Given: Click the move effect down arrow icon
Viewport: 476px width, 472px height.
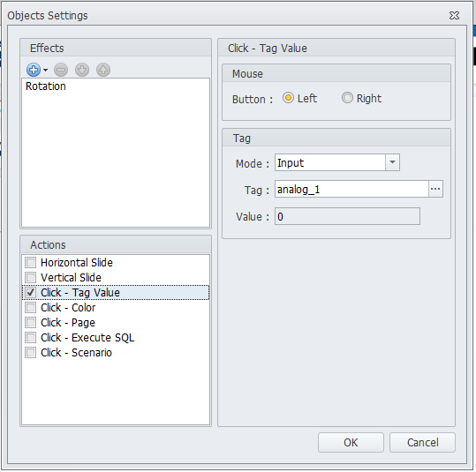Looking at the screenshot, I should [x=82, y=70].
